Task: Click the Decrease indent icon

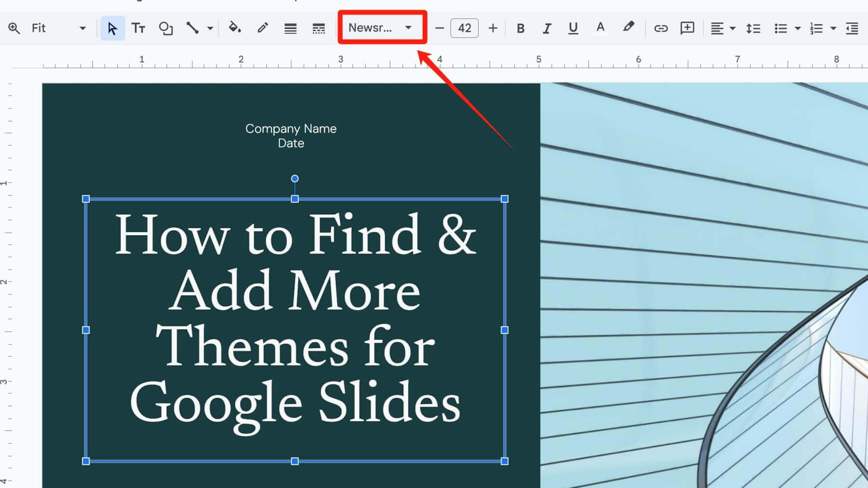Action: pos(852,28)
